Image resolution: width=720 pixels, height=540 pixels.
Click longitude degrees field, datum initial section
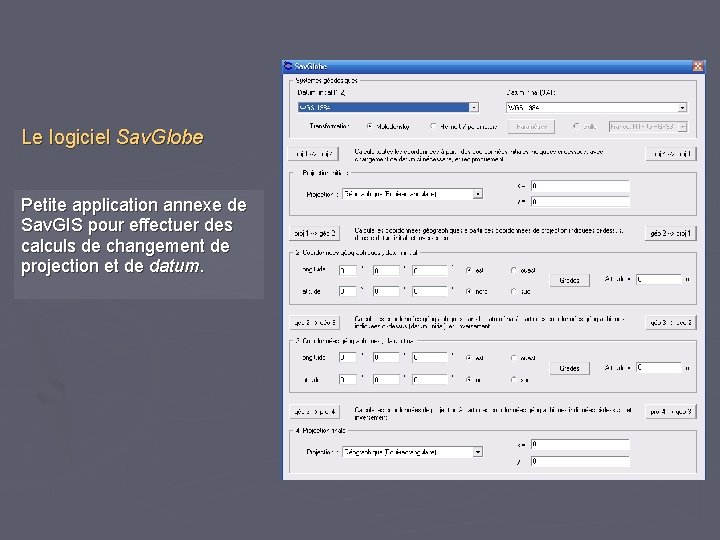(x=348, y=270)
